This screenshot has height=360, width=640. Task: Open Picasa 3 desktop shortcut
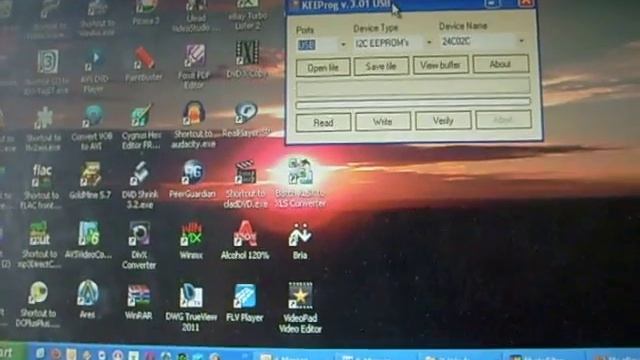pos(146,12)
